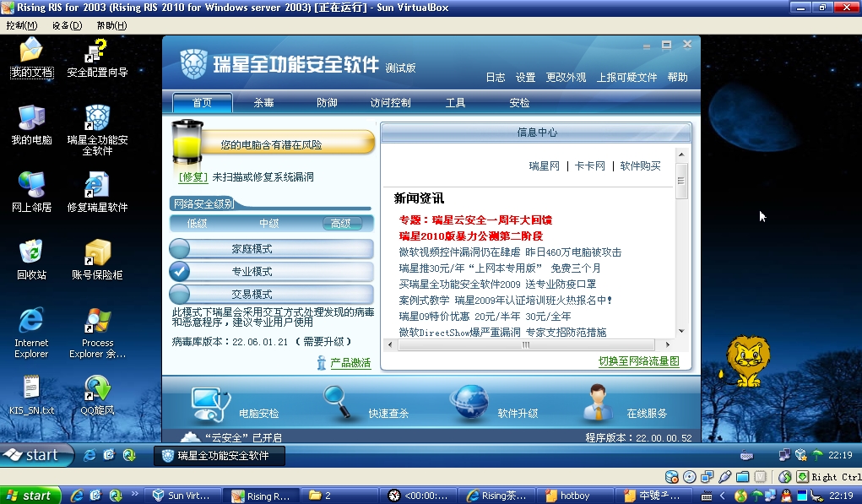Open 安全配置向导 desktop shortcut

coord(97,57)
